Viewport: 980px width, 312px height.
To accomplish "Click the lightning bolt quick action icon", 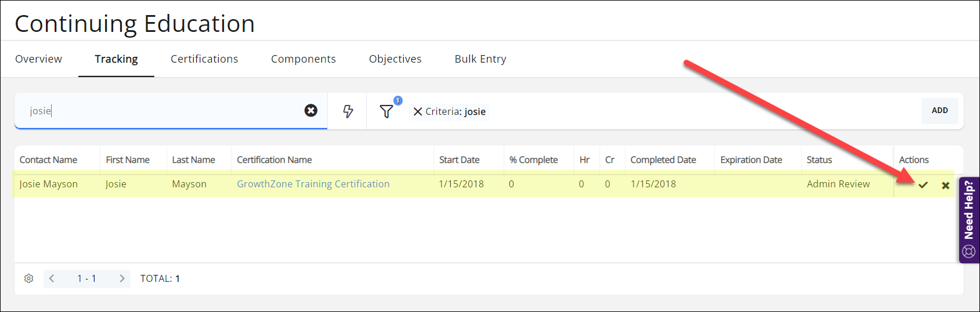I will [x=348, y=111].
